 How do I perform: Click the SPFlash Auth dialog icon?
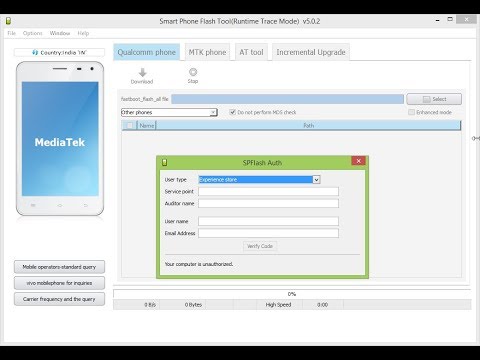[x=164, y=162]
